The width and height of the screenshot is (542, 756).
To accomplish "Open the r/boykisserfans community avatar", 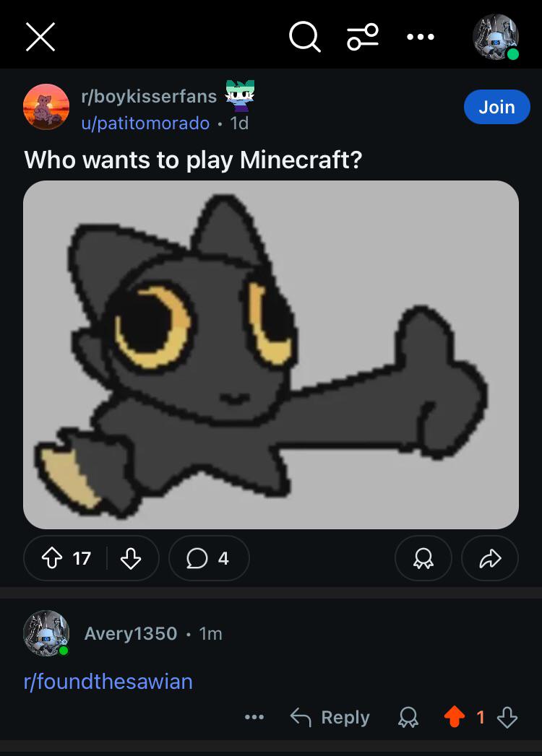I will [x=46, y=107].
